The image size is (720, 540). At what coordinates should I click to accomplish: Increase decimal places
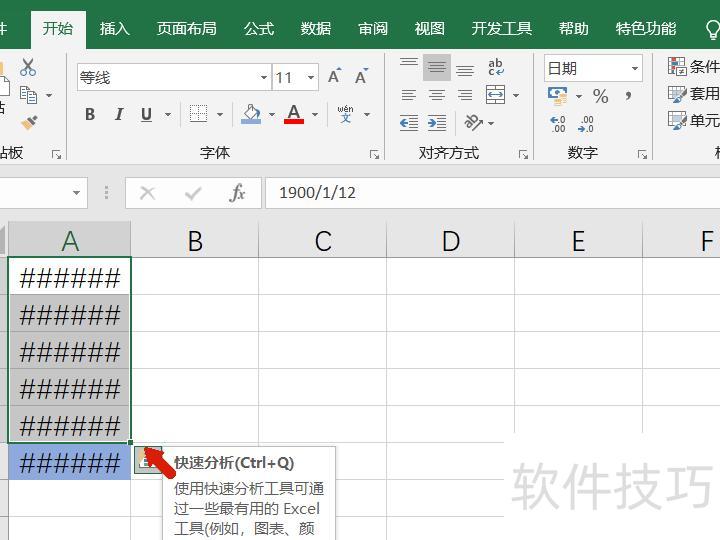pos(557,124)
